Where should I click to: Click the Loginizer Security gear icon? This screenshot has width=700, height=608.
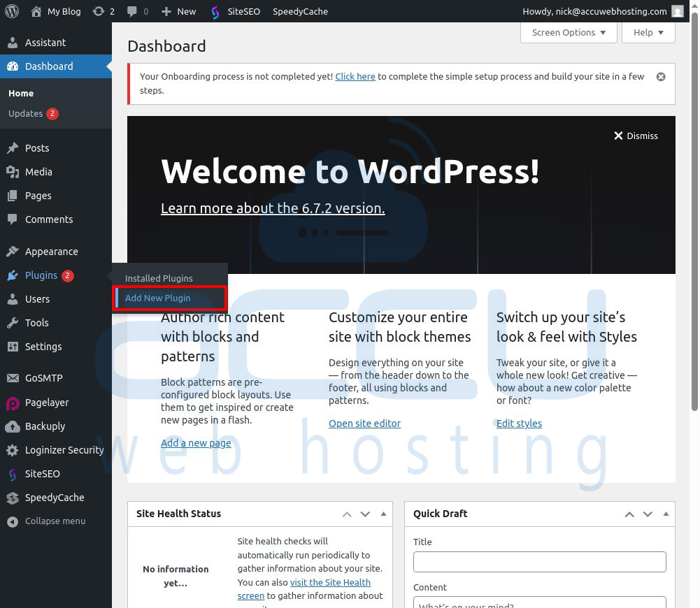13,450
